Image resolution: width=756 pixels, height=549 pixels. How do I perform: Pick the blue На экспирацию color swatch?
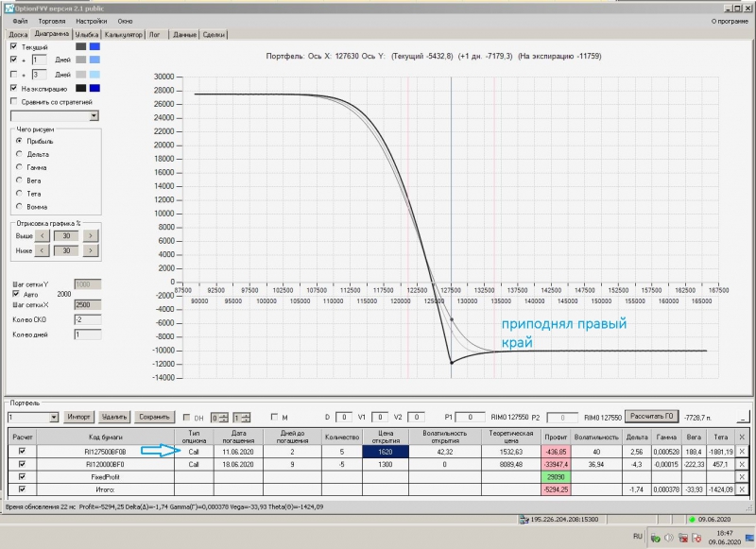pos(94,88)
